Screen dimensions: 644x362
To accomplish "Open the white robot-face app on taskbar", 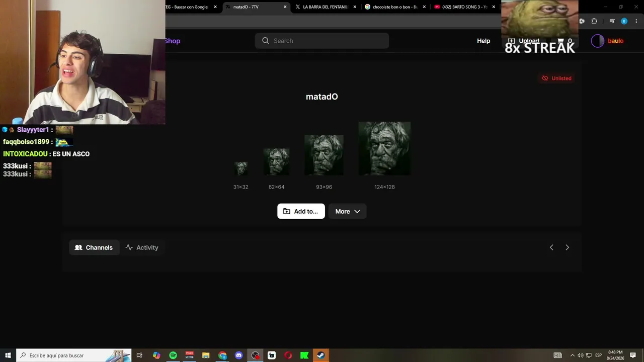I will point(272,355).
